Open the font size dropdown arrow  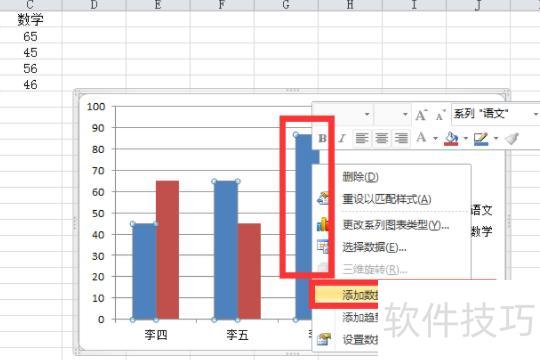click(x=405, y=114)
